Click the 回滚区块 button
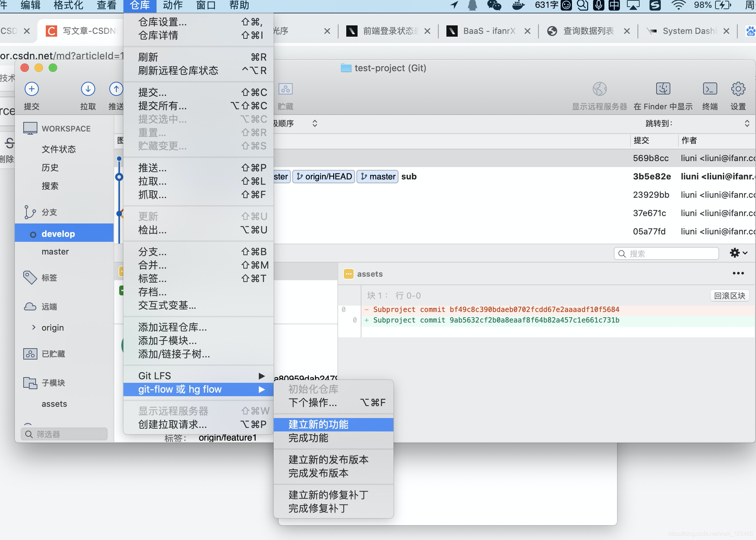Screen dimensions: 756x540 [x=729, y=296]
